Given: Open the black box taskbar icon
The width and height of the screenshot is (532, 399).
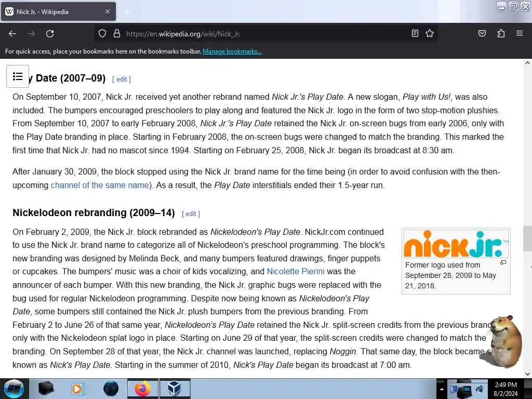Looking at the screenshot, I should 46,389.
